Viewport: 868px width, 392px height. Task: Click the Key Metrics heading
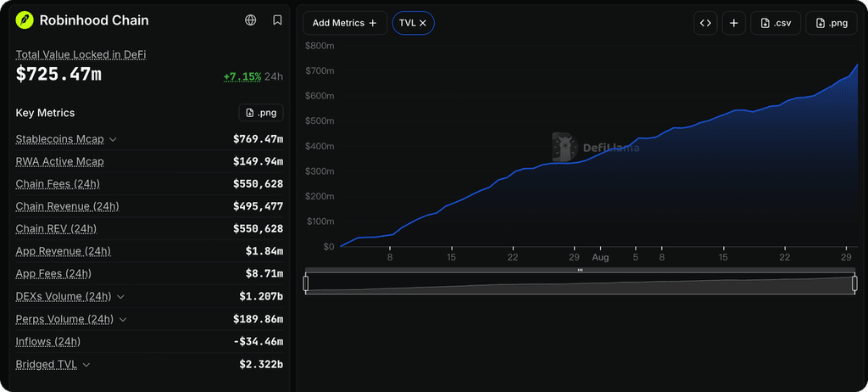tap(46, 113)
